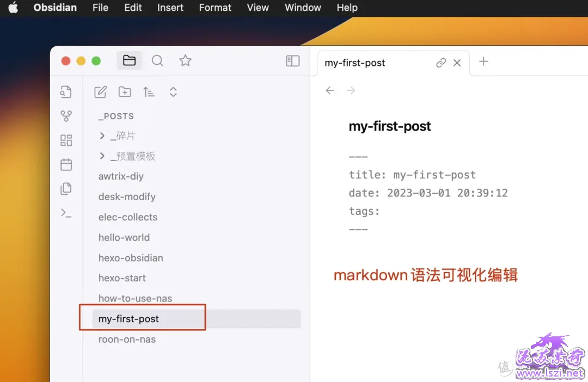Image resolution: width=588 pixels, height=382 pixels.
Task: Open the how-to-use-nas note
Action: point(136,298)
